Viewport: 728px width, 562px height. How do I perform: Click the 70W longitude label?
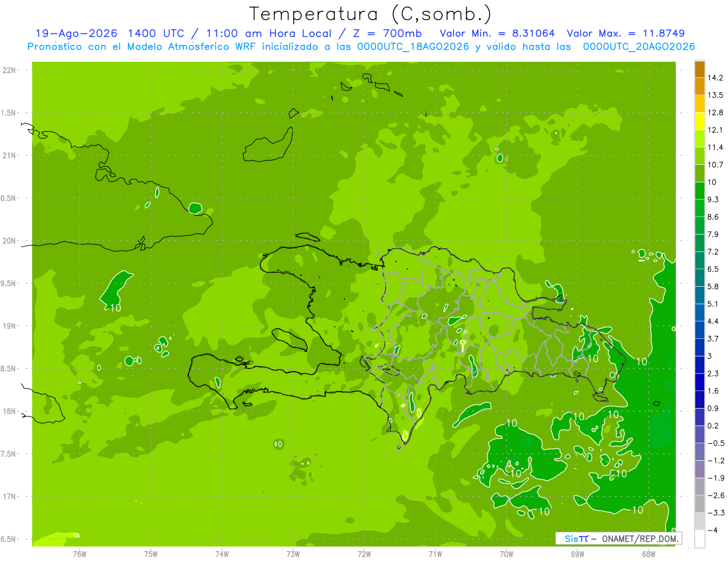(506, 554)
